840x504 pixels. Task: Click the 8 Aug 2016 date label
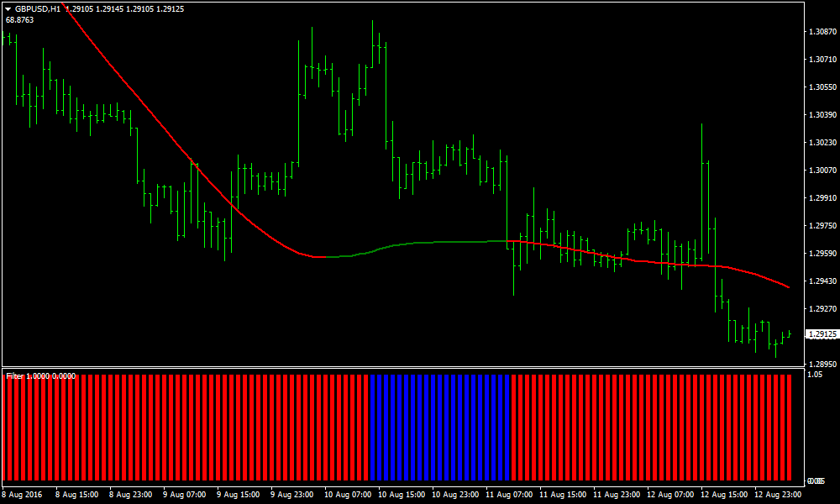23,495
